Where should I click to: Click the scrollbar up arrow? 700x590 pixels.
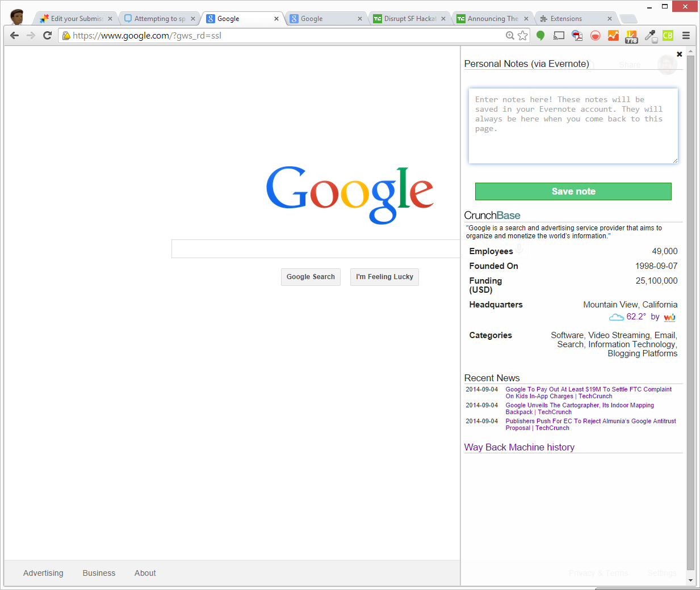tap(690, 51)
